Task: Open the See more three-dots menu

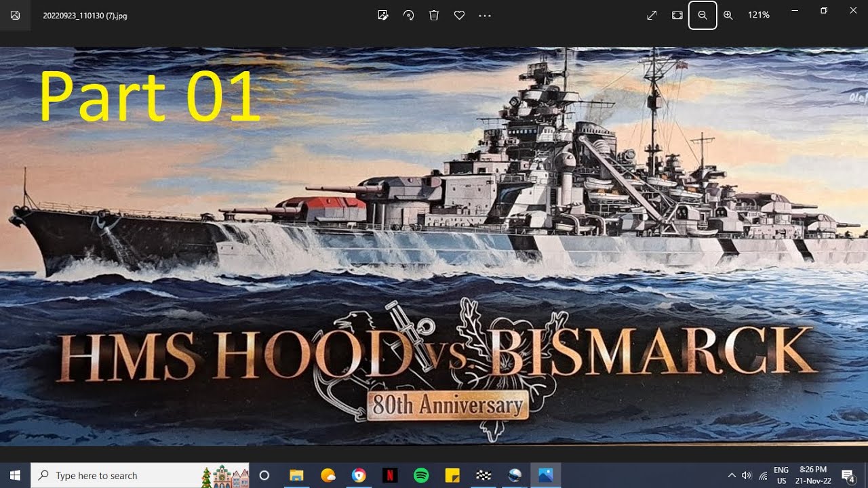Action: [x=485, y=15]
